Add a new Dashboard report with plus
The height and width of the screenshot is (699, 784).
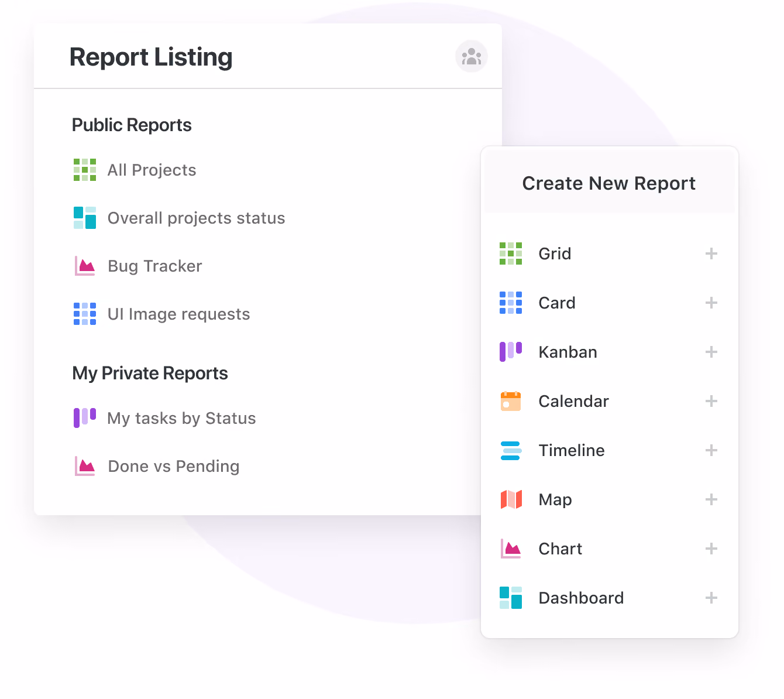click(x=711, y=598)
